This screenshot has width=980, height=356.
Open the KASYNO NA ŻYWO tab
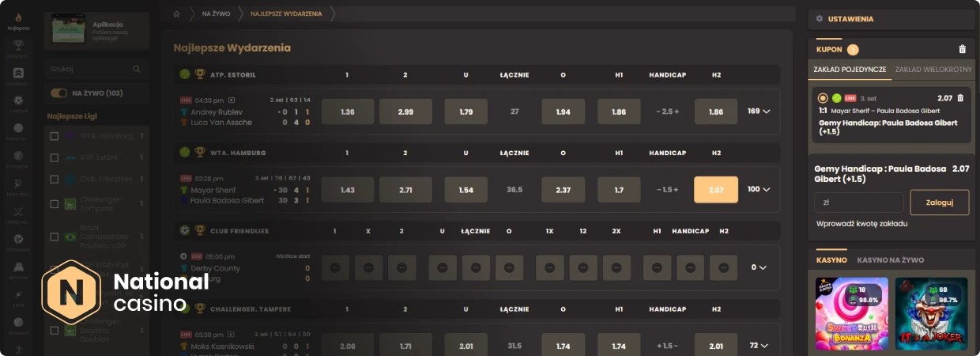click(891, 259)
